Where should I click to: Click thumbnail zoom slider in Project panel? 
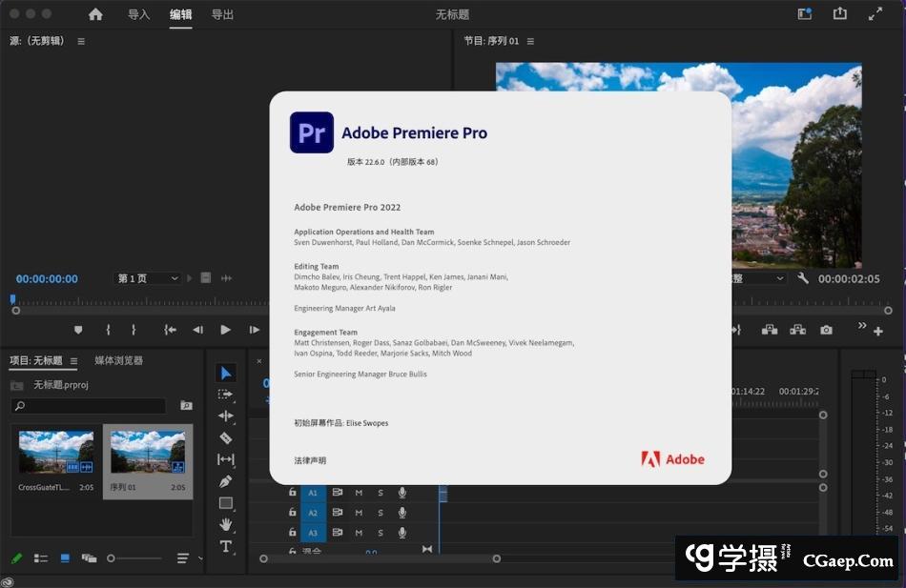pos(112,558)
